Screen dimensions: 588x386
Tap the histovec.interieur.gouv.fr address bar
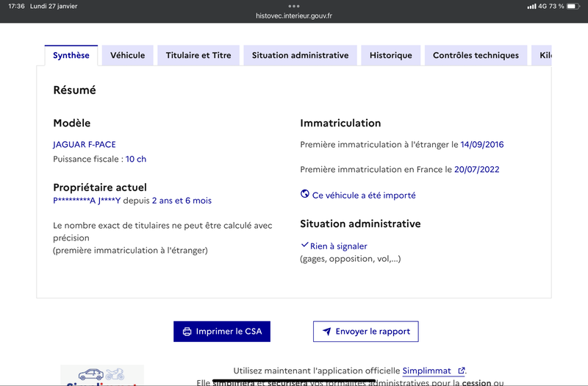tap(294, 15)
